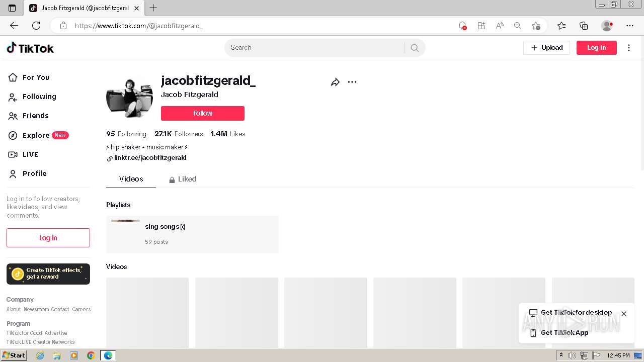
Task: Click the browser back arrow
Action: point(14,26)
